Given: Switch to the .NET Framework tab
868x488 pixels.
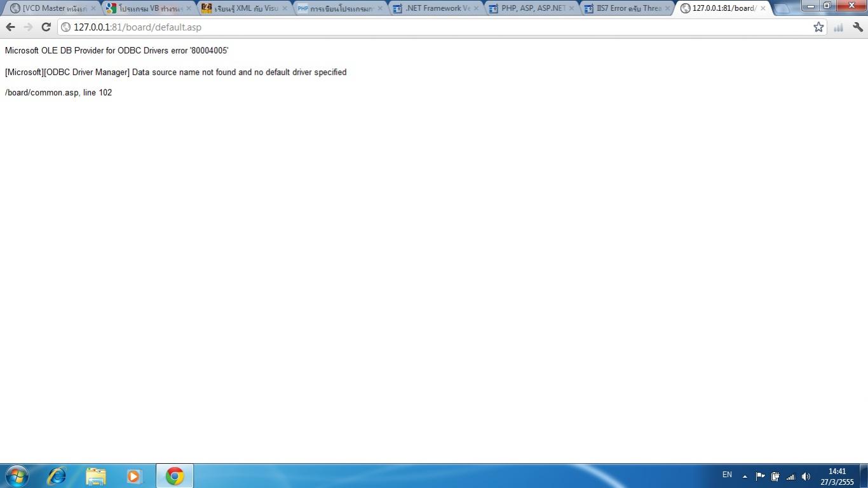Looking at the screenshot, I should click(437, 8).
